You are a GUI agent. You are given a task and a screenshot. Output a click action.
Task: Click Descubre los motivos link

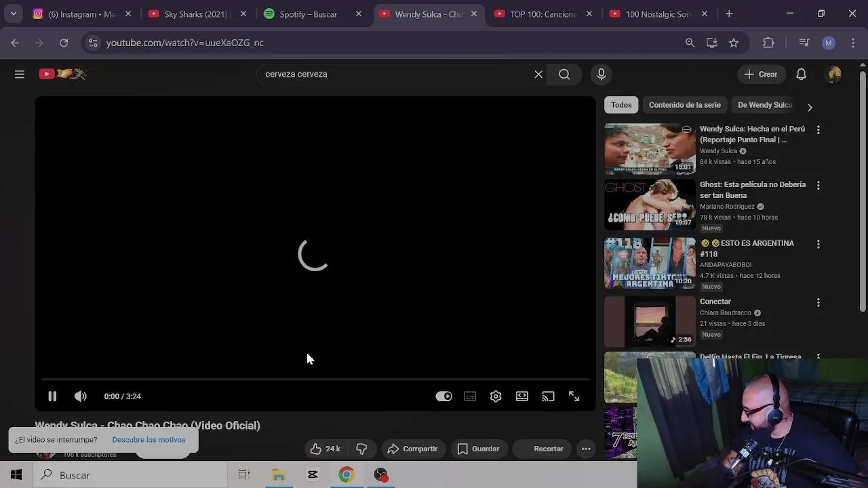149,440
